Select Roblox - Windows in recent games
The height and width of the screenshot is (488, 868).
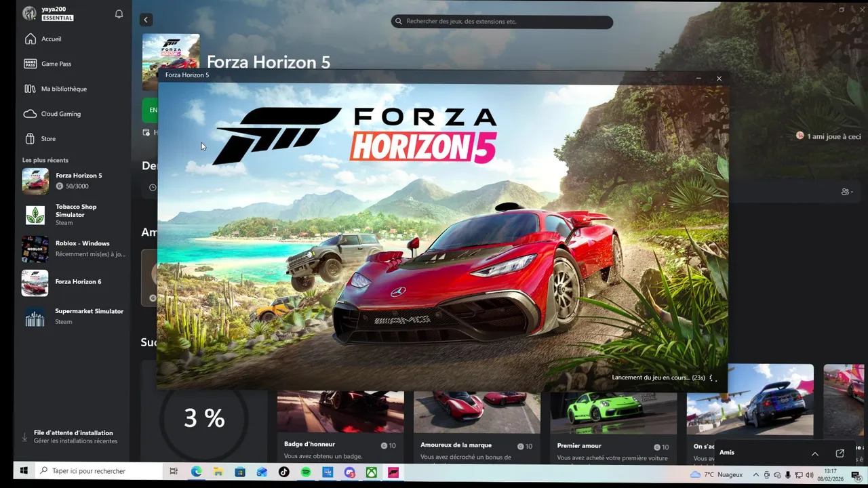[x=73, y=249]
